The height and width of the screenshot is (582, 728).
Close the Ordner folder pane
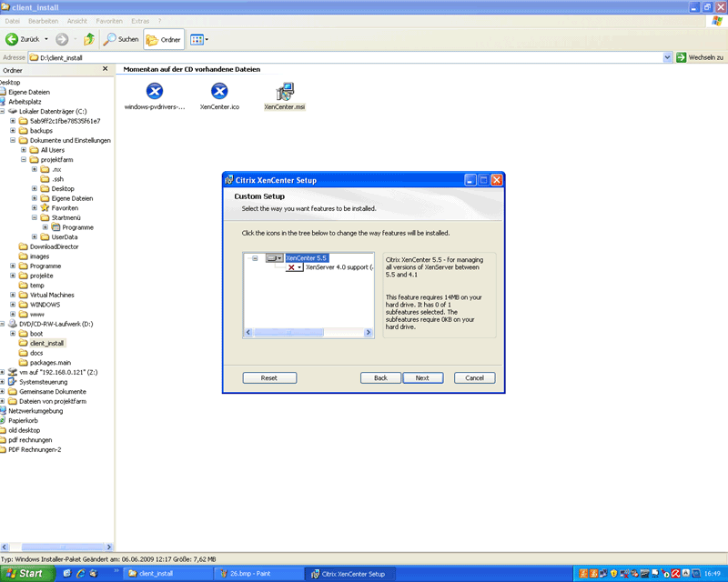tap(106, 69)
